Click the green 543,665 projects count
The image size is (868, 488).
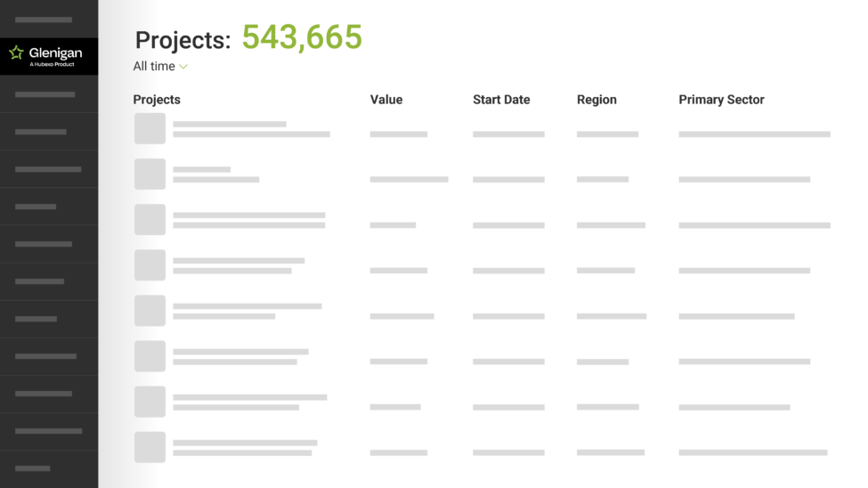302,37
